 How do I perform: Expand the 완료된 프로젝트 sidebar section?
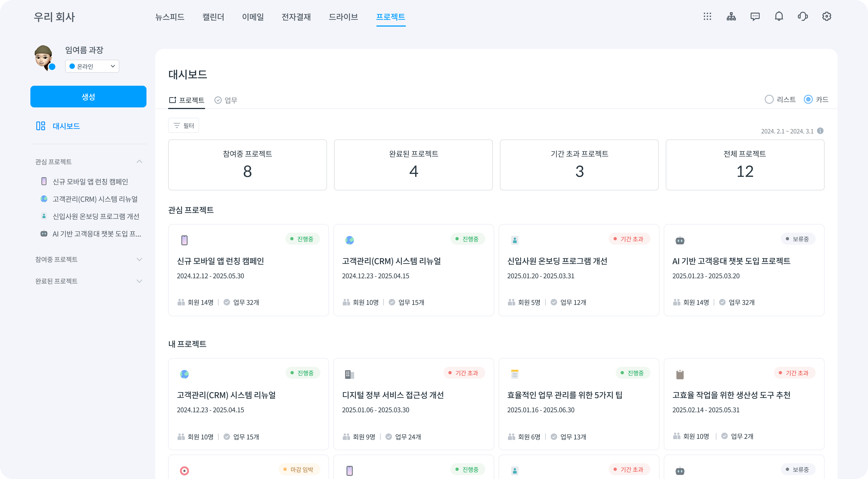139,281
